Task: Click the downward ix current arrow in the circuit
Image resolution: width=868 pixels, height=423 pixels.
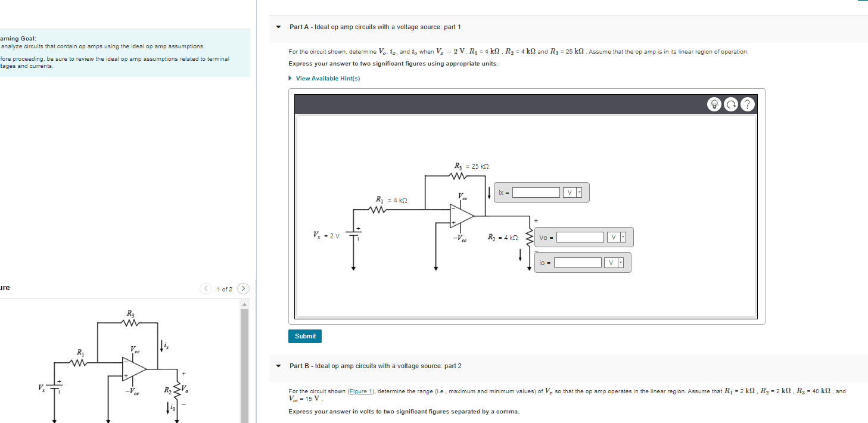Action: [489, 192]
